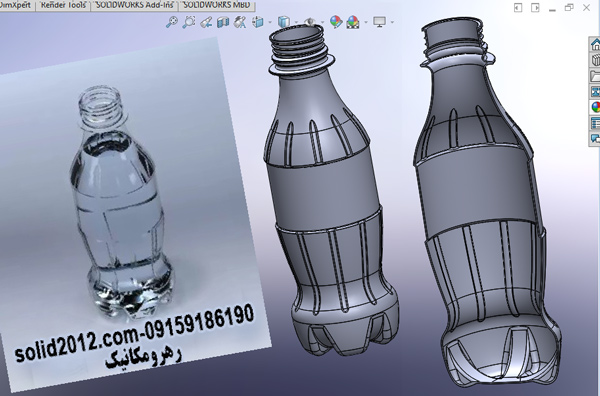Select the Render Tools tab
The image size is (600, 396).
coord(63,5)
